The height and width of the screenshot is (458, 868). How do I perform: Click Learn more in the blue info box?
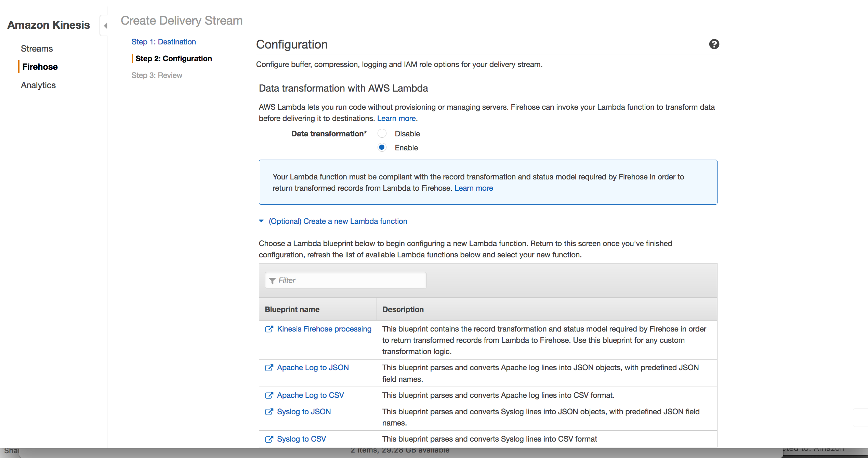point(473,188)
